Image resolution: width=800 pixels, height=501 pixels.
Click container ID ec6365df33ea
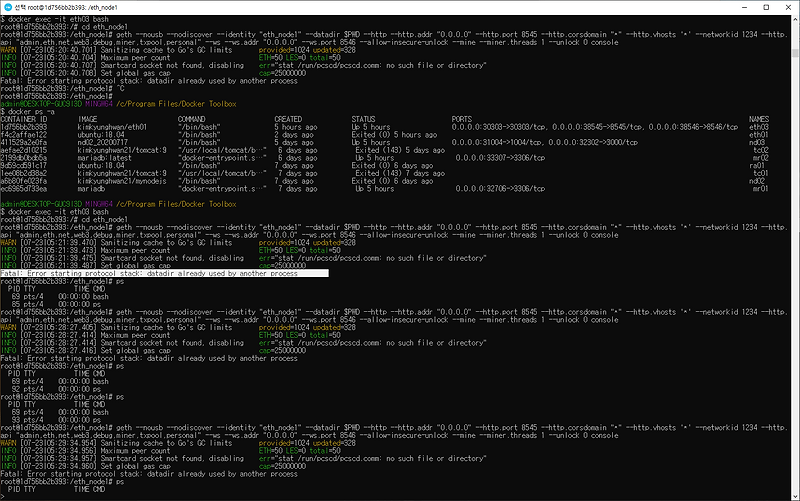click(x=23, y=188)
